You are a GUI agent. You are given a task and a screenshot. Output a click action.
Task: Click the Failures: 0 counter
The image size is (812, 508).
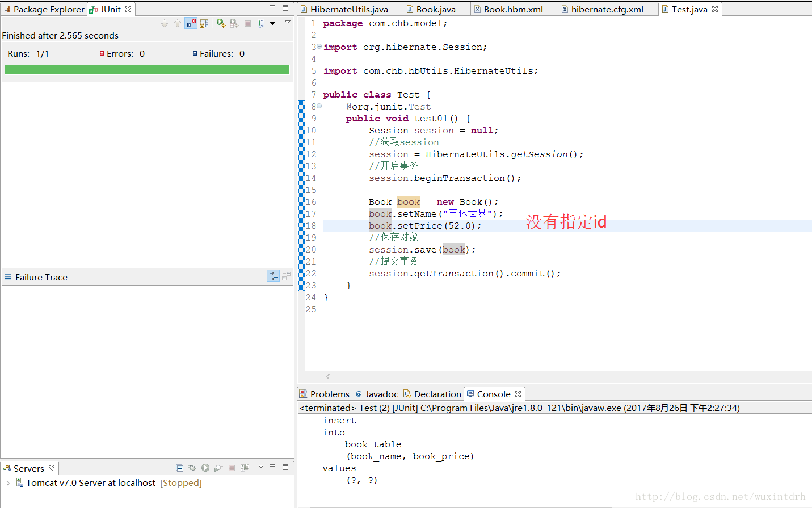coord(218,54)
